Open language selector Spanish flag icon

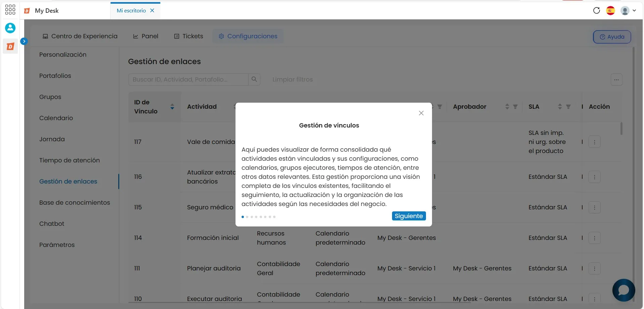[x=610, y=10]
